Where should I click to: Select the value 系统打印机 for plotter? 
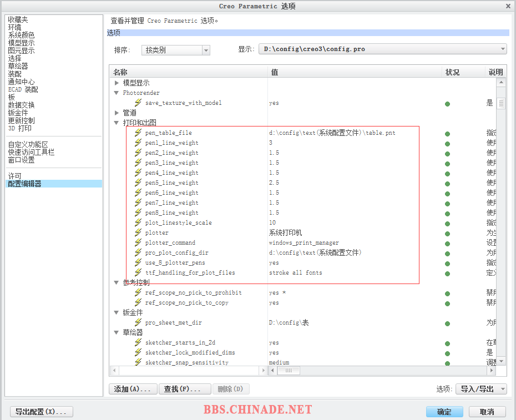coord(285,232)
